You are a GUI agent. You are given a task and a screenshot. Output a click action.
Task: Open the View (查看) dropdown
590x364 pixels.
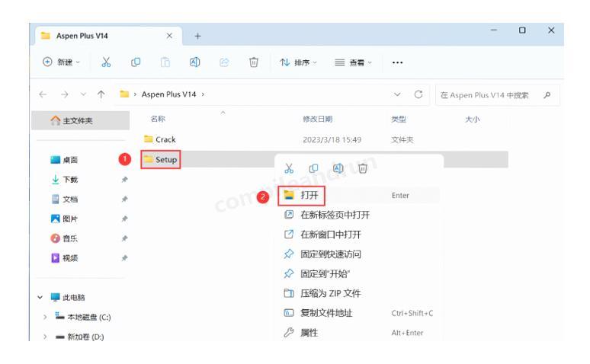point(354,62)
